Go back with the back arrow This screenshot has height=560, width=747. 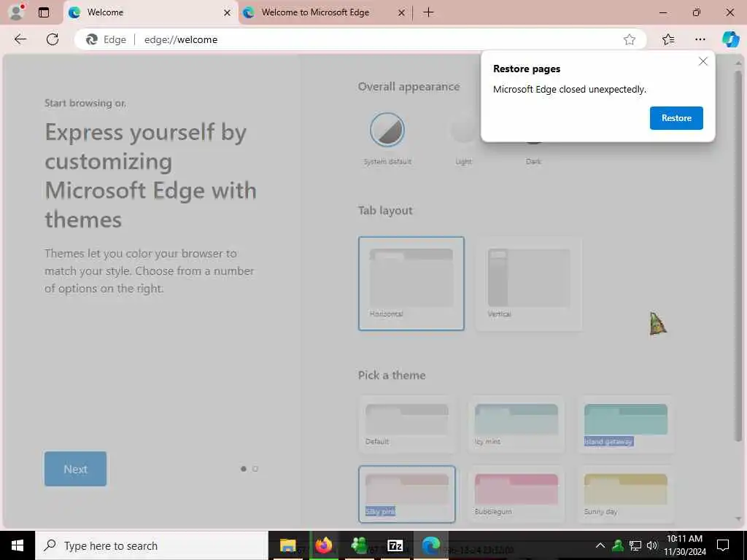[20, 39]
